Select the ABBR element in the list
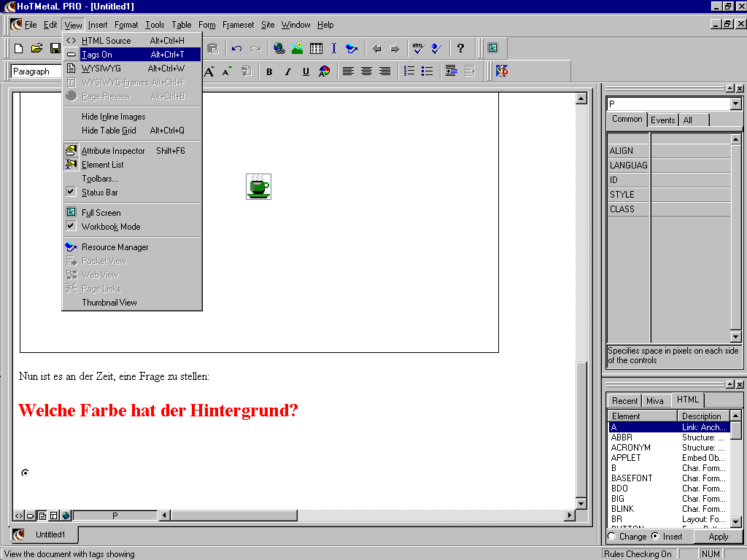Screen dimensions: 747x560 tap(622, 437)
